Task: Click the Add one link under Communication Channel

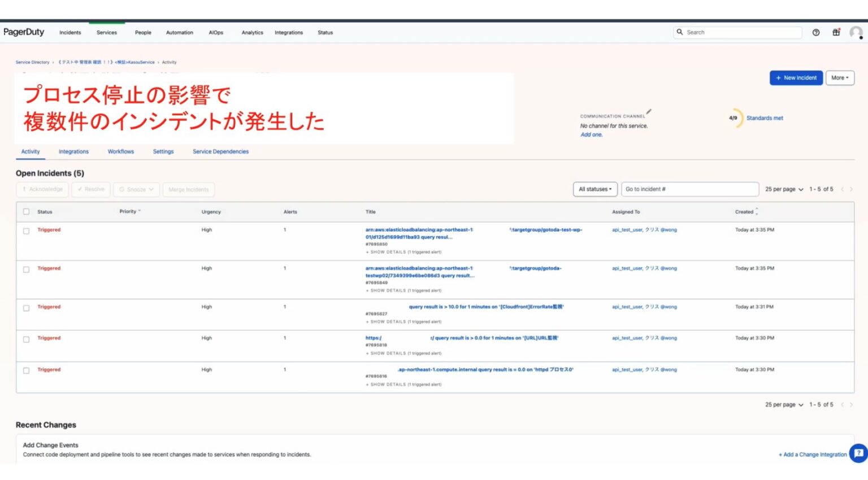Action: (591, 134)
